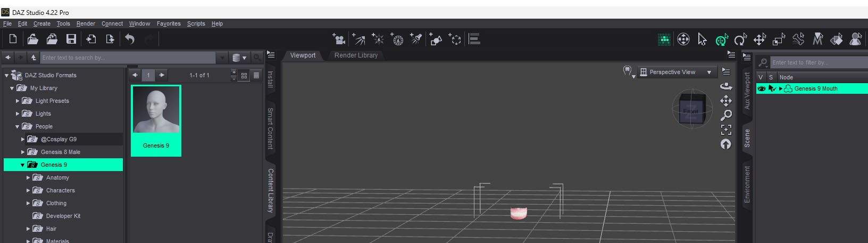Select the Rotate tool
This screenshot has height=243, width=868.
pos(740,39)
